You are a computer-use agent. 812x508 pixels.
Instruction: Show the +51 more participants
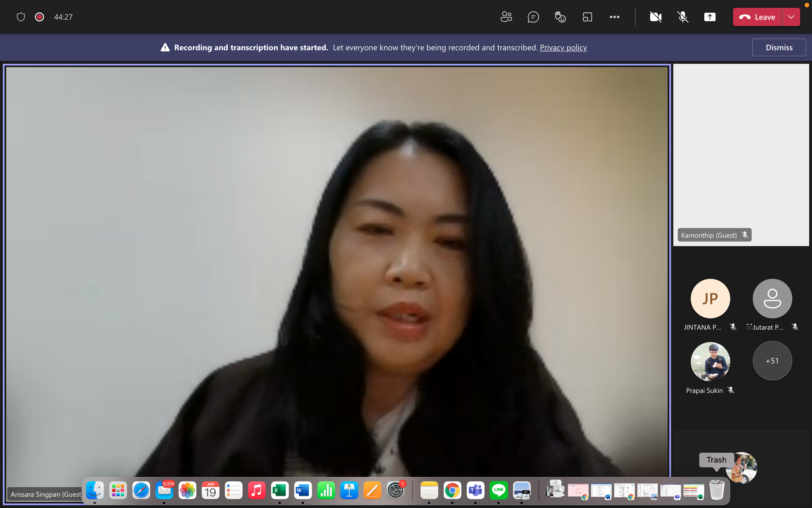click(772, 361)
